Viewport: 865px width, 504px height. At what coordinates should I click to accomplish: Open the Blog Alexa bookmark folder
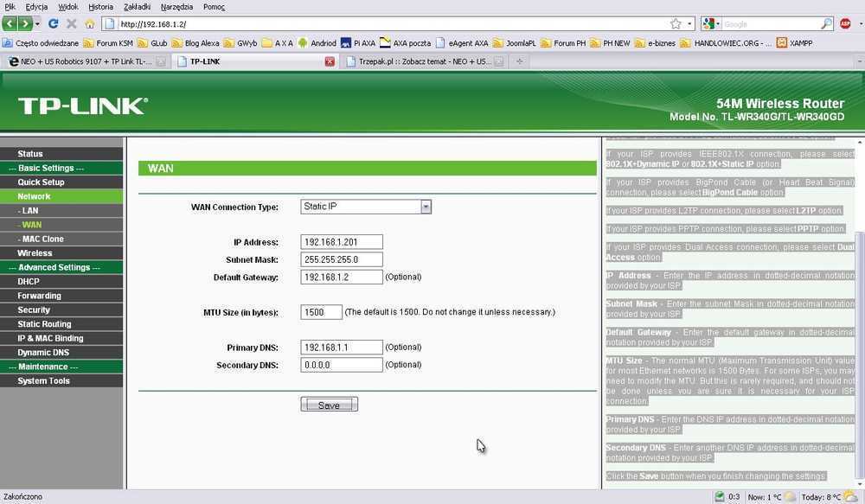click(x=195, y=43)
